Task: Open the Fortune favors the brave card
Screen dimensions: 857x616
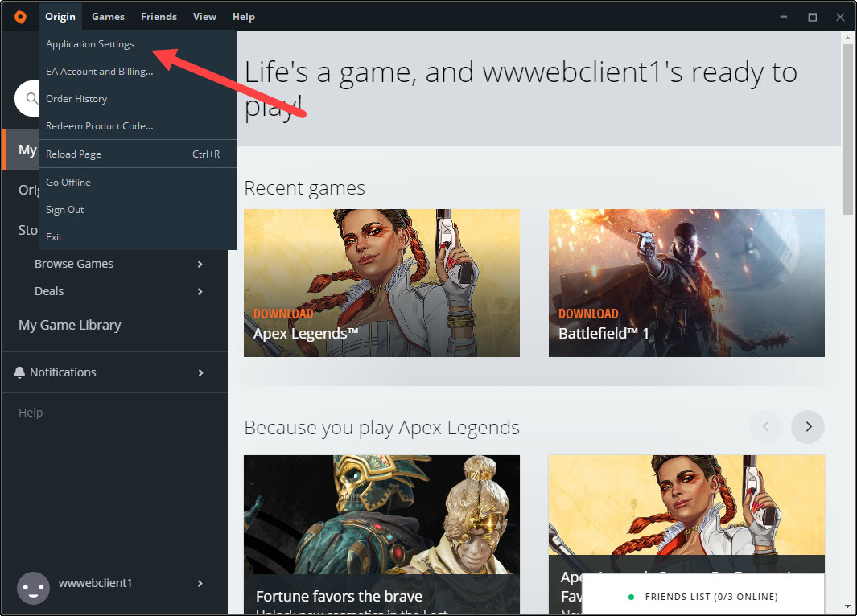Action: (x=381, y=534)
